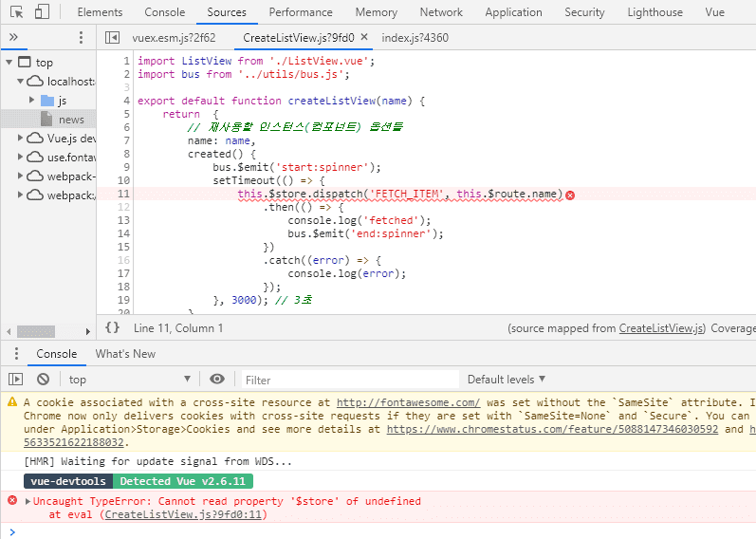Click the localhost cloud icon
The width and height of the screenshot is (756, 539).
click(35, 81)
